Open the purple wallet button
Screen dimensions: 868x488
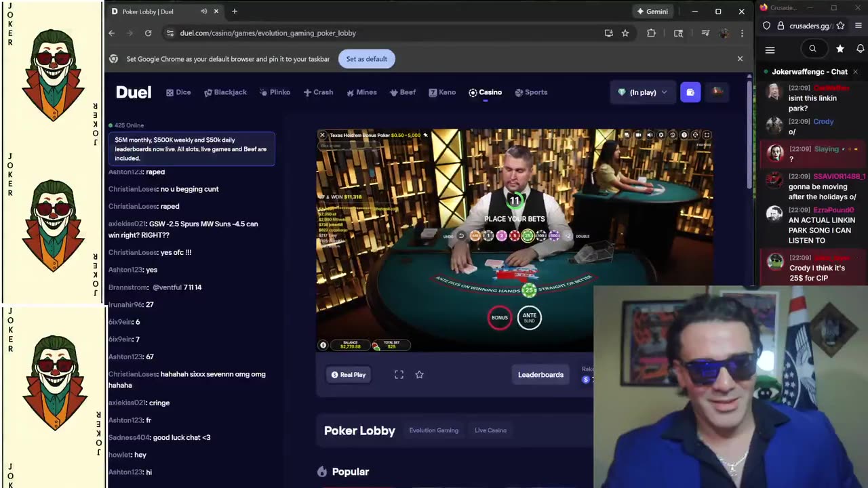pos(690,92)
